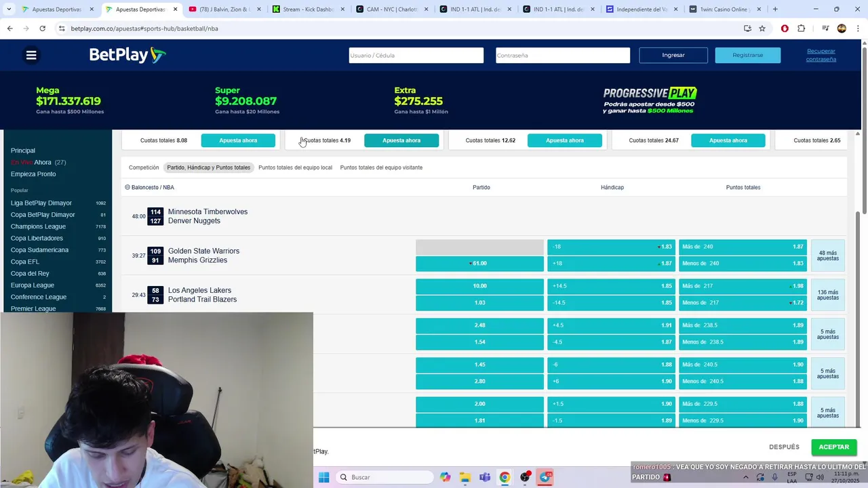Open Liga BetPlay Dimayor in sidebar
The width and height of the screenshot is (868, 488).
click(41, 203)
